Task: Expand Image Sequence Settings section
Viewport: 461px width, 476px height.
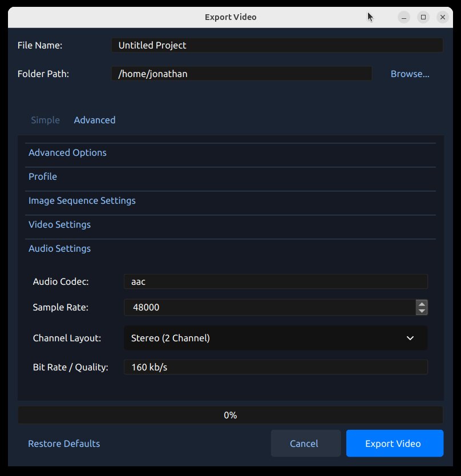Action: 82,201
